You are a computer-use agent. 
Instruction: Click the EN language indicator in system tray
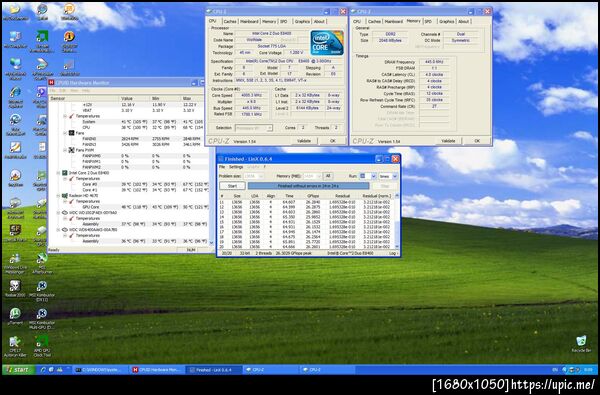pyautogui.click(x=555, y=370)
